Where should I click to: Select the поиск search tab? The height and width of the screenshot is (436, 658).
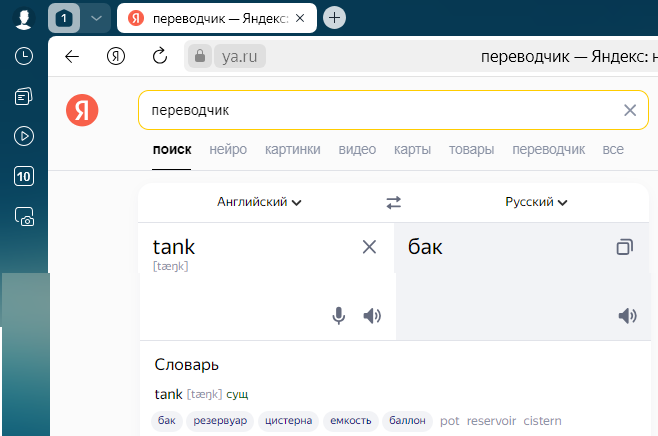[172, 150]
